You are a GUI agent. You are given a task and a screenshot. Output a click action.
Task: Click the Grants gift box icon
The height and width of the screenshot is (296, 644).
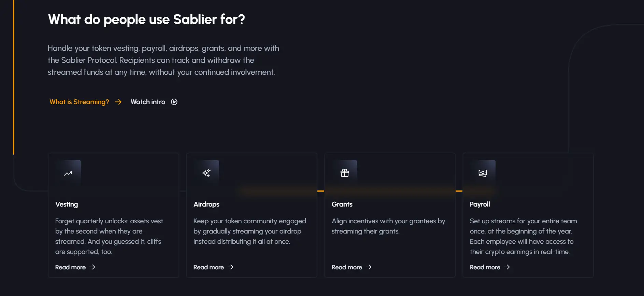tap(345, 173)
